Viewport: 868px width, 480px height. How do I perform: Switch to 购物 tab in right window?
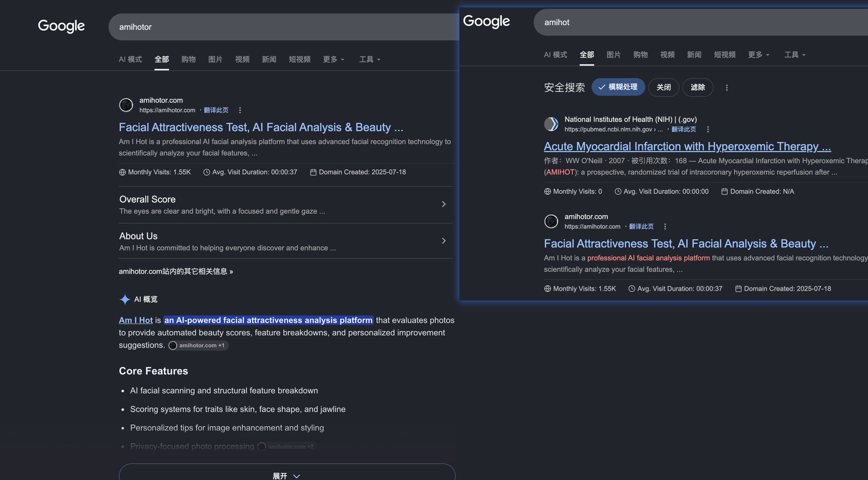pyautogui.click(x=641, y=55)
